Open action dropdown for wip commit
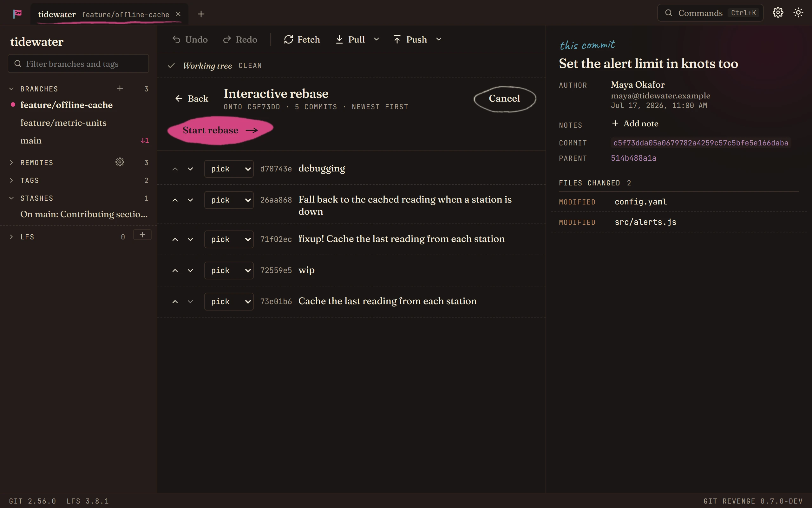 (x=229, y=271)
